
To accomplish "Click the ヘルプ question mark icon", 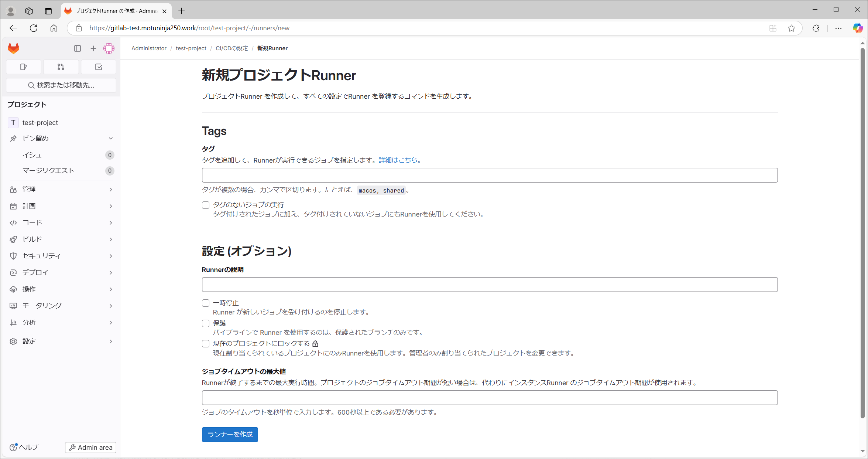I will pos(13,447).
